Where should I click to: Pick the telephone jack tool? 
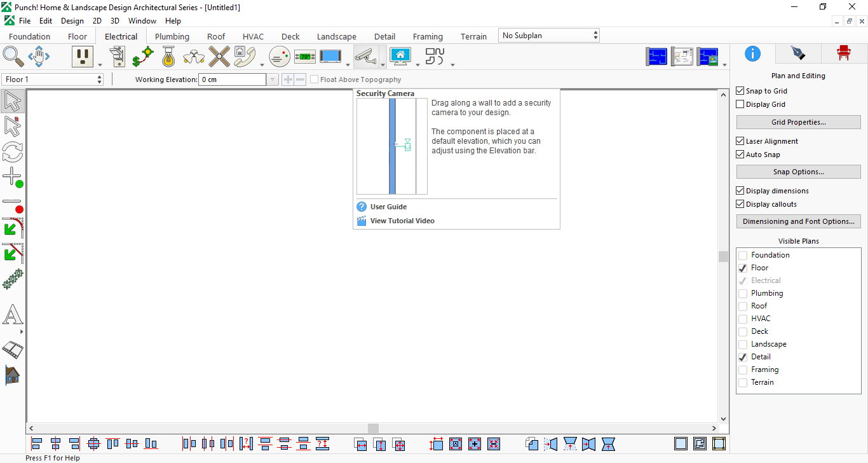click(245, 57)
